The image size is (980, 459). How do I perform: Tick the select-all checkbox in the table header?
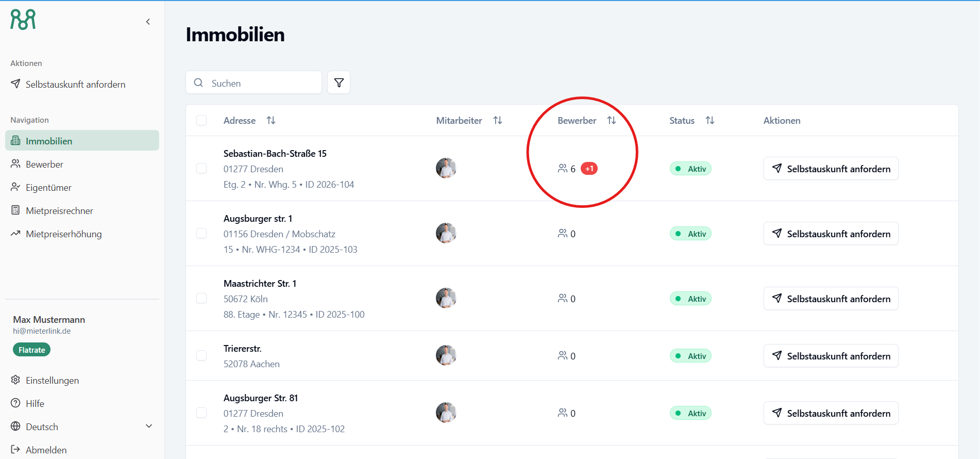pyautogui.click(x=201, y=120)
